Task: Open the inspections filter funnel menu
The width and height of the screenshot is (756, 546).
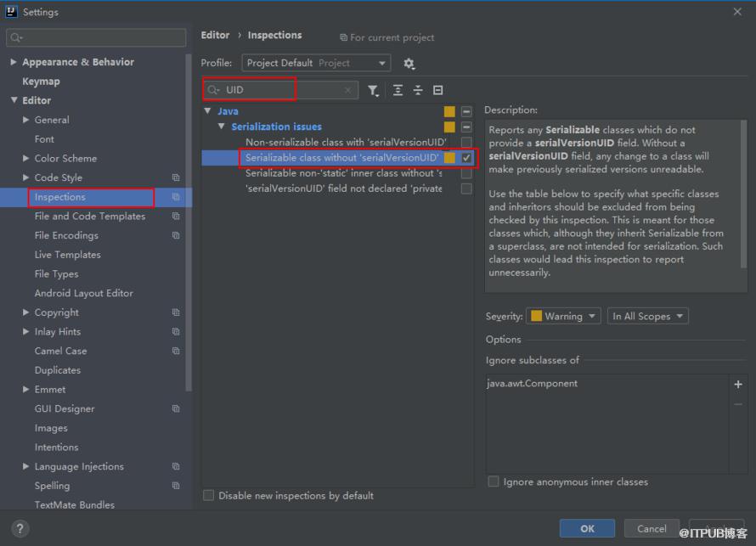Action: click(373, 90)
